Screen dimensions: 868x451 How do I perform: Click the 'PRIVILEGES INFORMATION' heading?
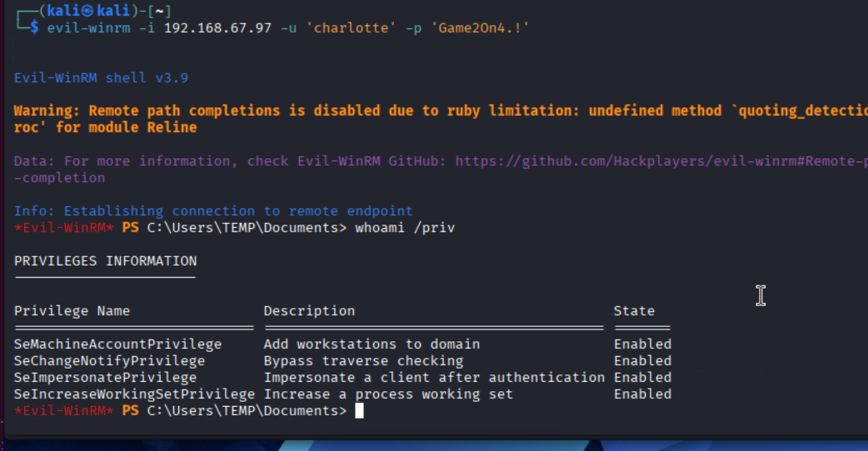[105, 261]
